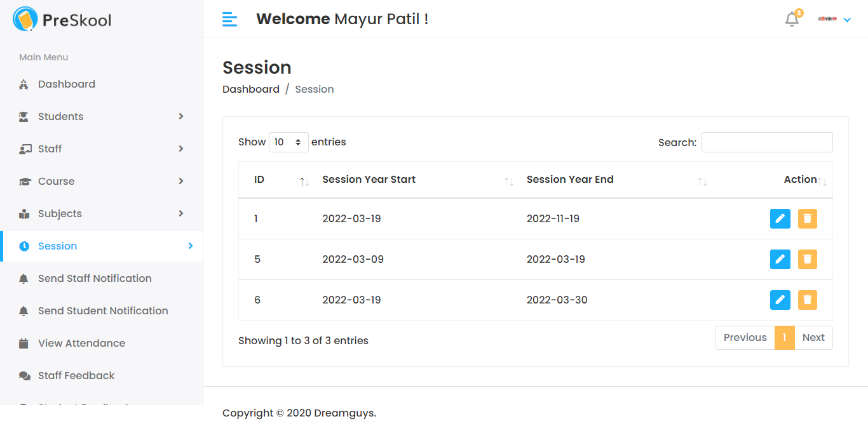This screenshot has height=440, width=868.
Task: Go to Dashboard via breadcrumb link
Action: [250, 89]
